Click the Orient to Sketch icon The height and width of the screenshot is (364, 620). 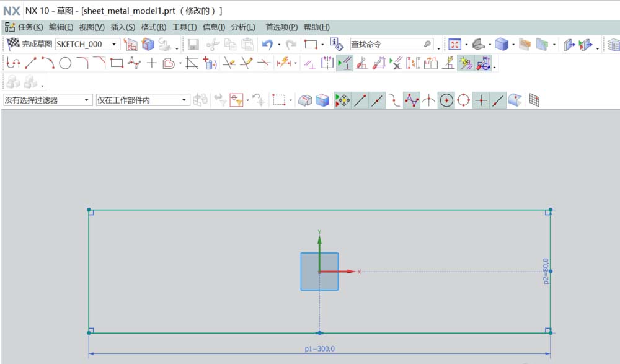pyautogui.click(x=131, y=44)
